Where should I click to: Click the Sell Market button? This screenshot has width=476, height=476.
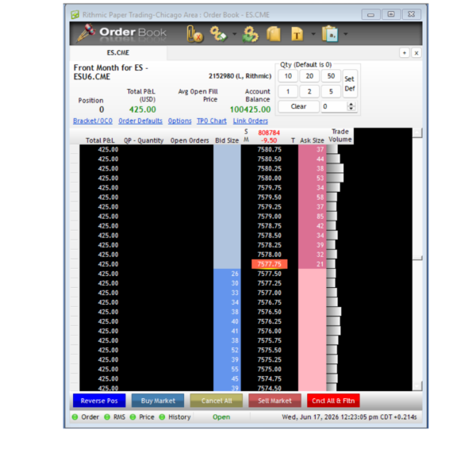(x=274, y=401)
